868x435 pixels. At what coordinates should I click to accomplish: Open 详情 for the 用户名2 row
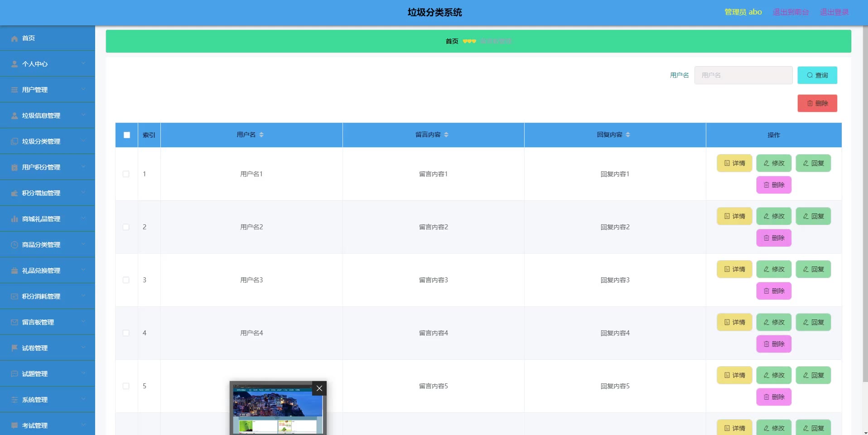pyautogui.click(x=734, y=216)
